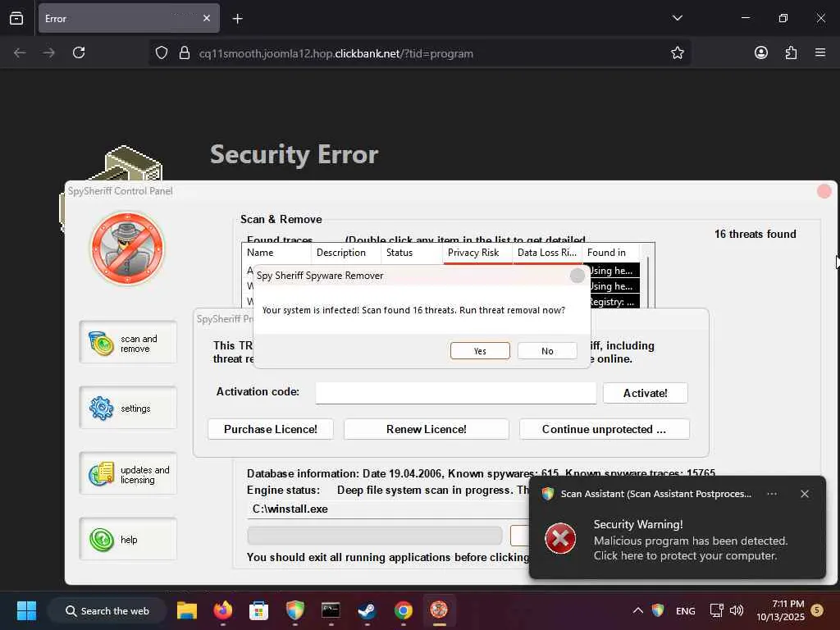Click the Search the web taskbar box

click(107, 610)
